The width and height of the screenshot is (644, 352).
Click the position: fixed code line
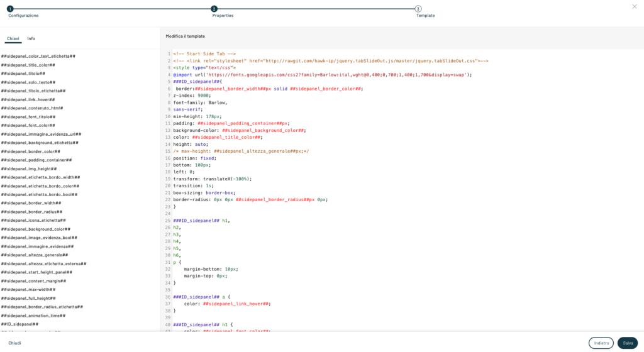(x=195, y=158)
